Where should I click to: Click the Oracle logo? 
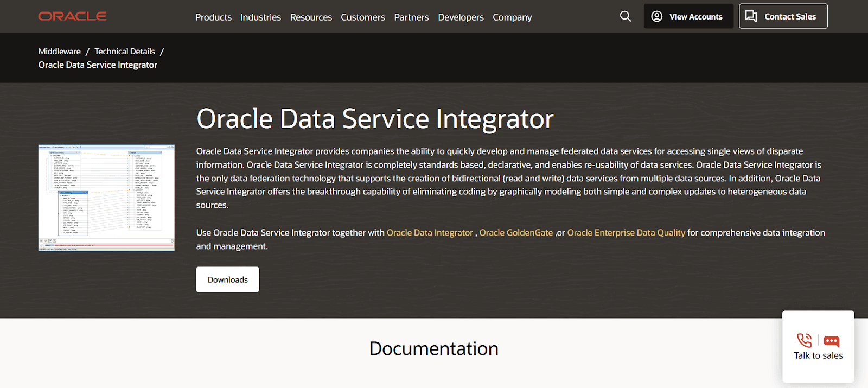click(72, 16)
